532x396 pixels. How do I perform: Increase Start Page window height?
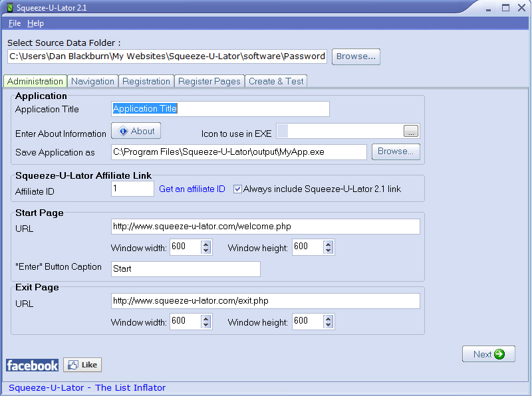tap(328, 244)
